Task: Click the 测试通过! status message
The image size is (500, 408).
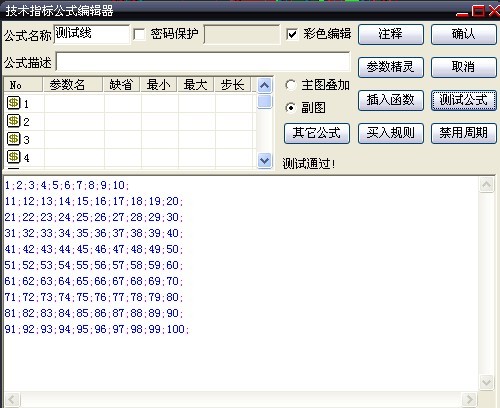Action: (x=309, y=163)
